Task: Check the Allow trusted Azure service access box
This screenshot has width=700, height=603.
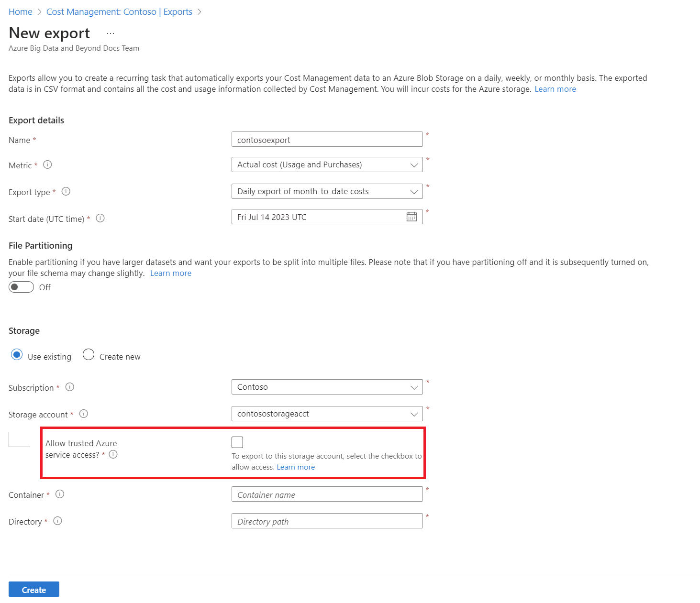Action: coord(237,442)
